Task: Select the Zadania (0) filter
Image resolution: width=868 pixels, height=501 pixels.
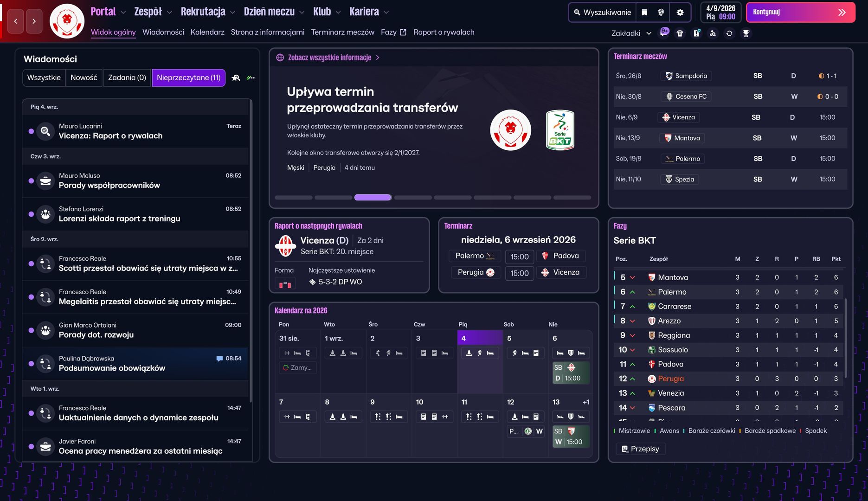Action: (127, 78)
